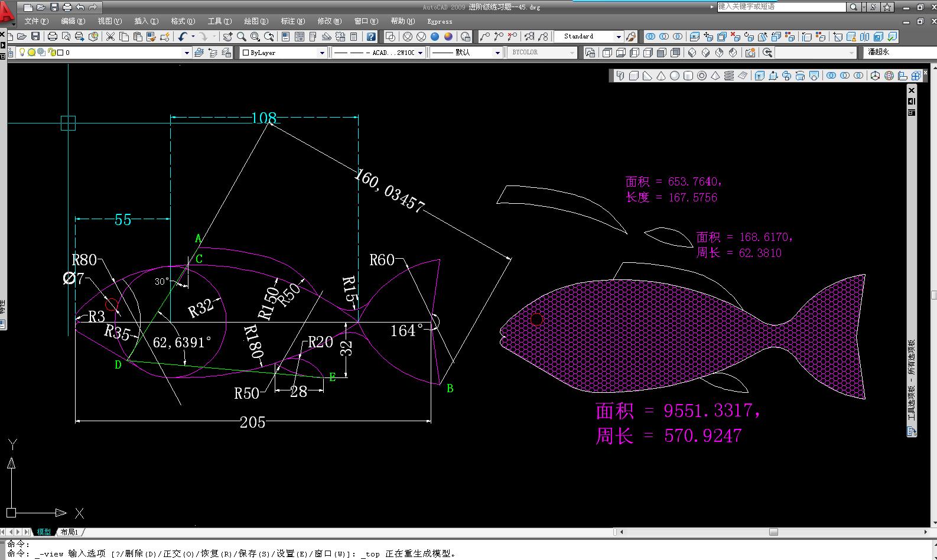
Task: Select the Sphere tool in the modeling toolbar
Action: [x=675, y=76]
